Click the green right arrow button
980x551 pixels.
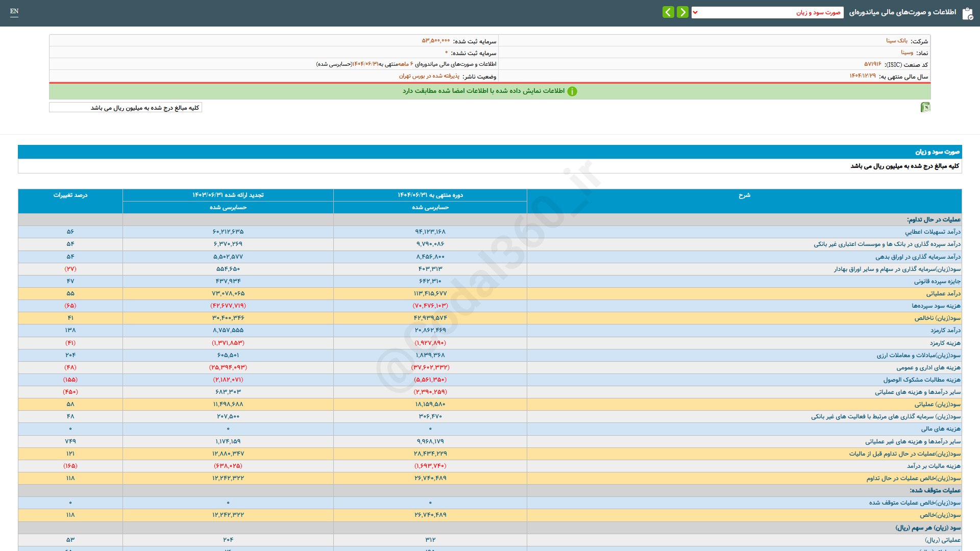click(x=682, y=12)
